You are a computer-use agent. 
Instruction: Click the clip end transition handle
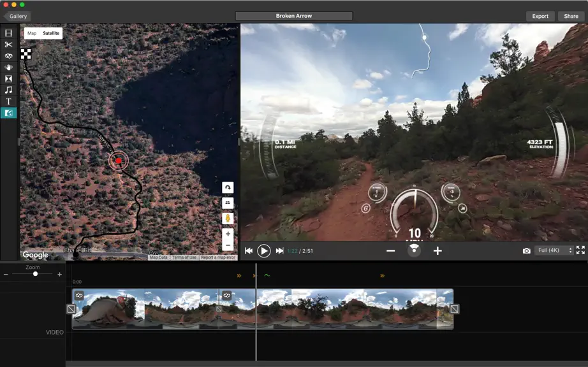coord(454,309)
